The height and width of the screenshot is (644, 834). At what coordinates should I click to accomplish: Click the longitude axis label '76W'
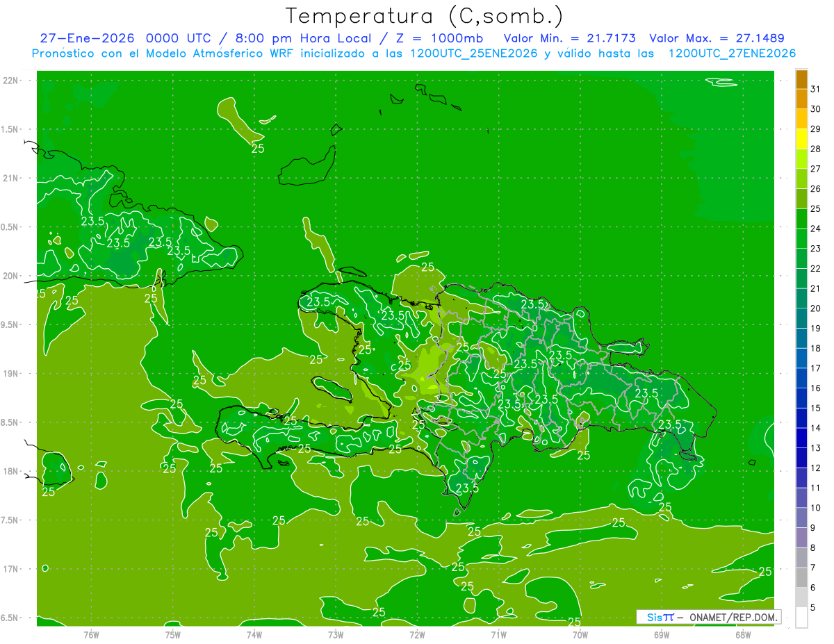click(91, 635)
